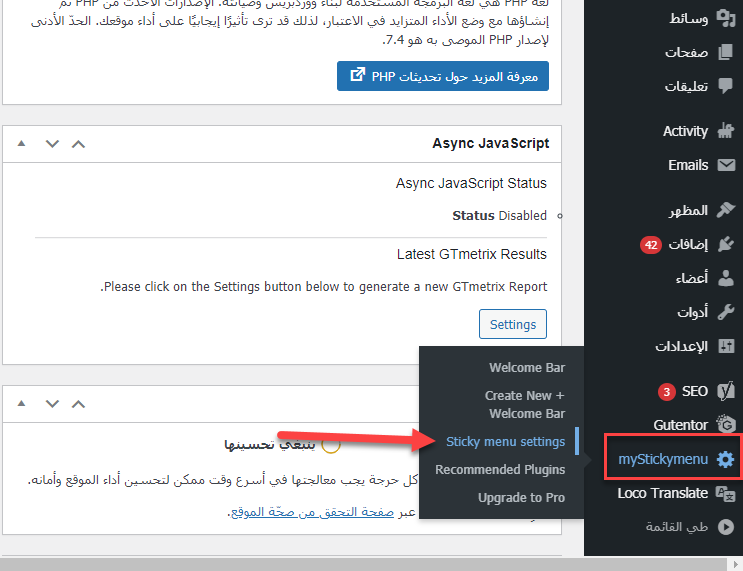The height and width of the screenshot is (571, 743).
Task: Move site health widget down
Action: pos(52,404)
